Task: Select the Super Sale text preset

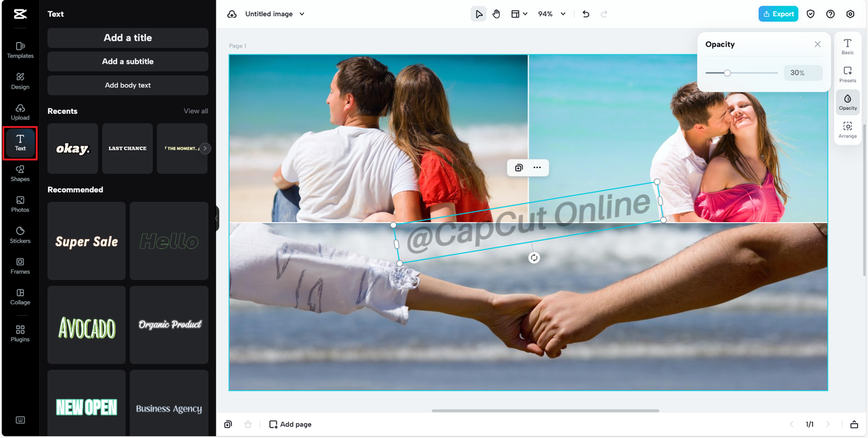Action: coord(87,241)
